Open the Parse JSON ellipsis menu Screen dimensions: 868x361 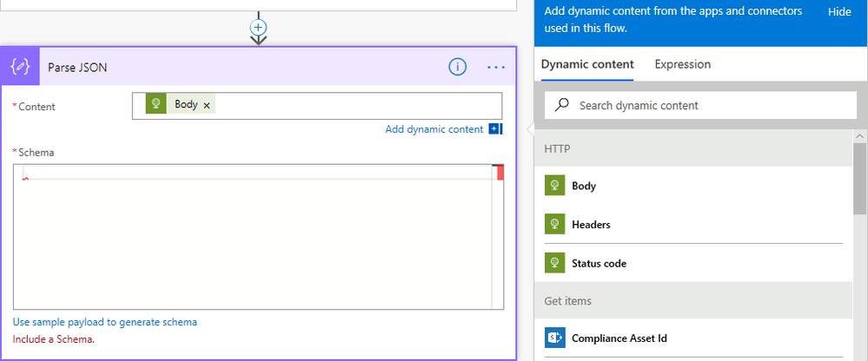coord(496,67)
